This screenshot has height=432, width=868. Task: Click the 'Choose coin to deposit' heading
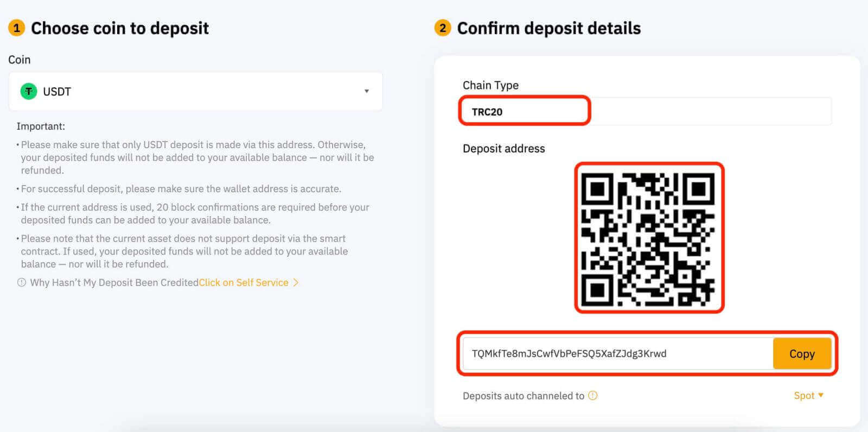119,28
